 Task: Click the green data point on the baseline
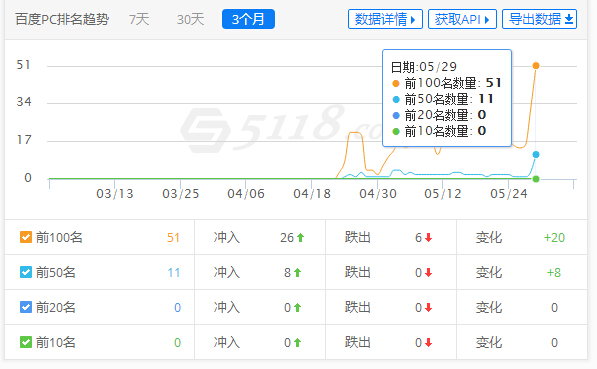tap(536, 179)
